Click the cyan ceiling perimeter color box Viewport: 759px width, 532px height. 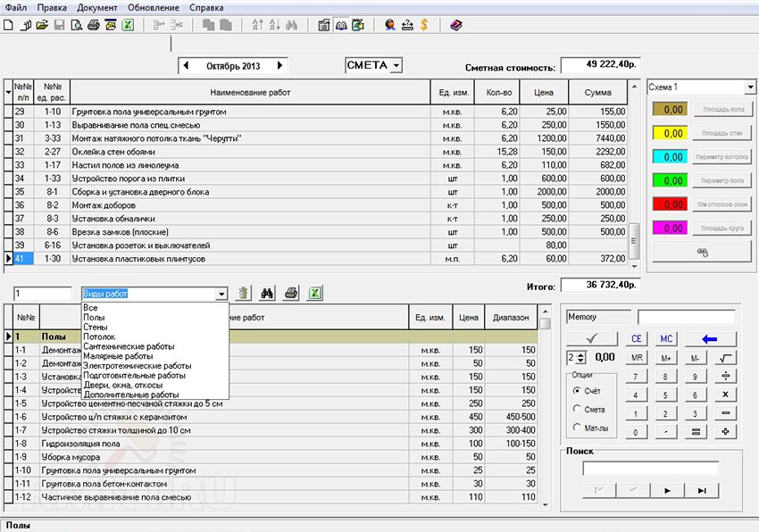click(x=670, y=157)
